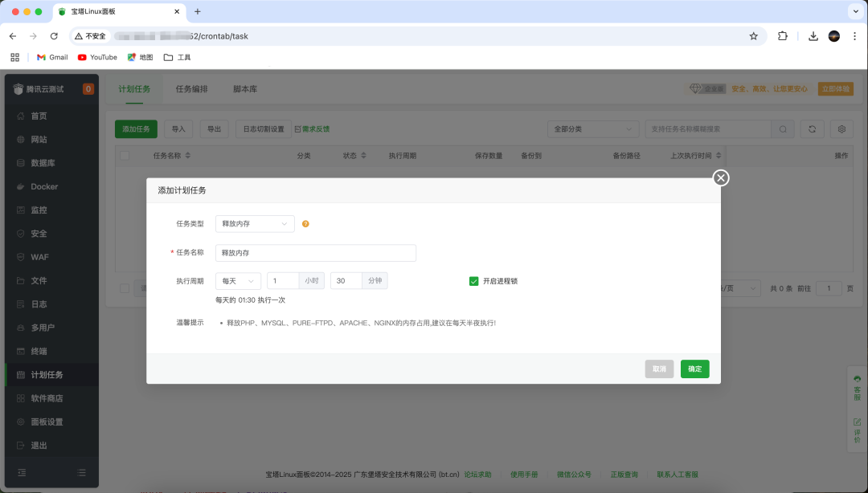Expand the 任务类型 release memory dropdown
The width and height of the screenshot is (868, 493).
point(255,224)
